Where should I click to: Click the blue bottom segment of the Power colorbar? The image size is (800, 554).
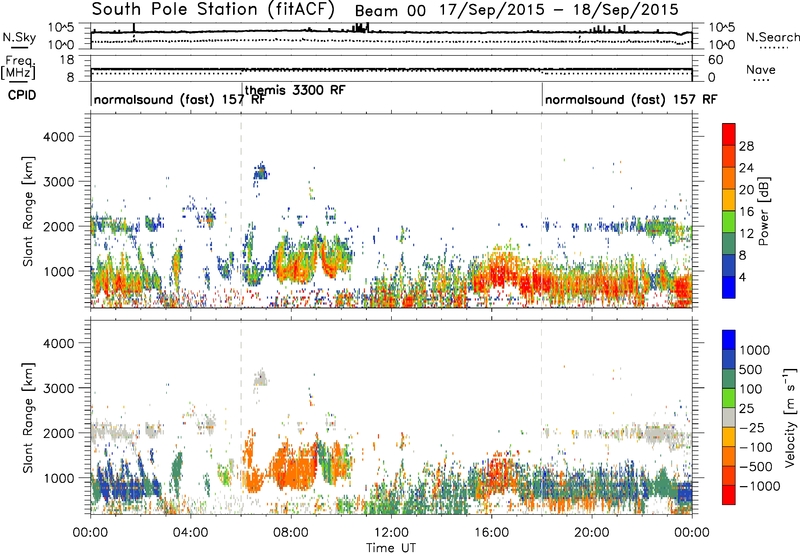(x=729, y=287)
